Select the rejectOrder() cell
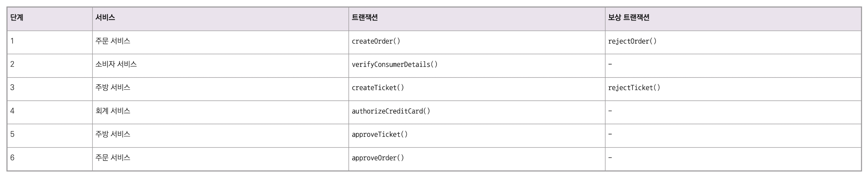 [x=632, y=41]
